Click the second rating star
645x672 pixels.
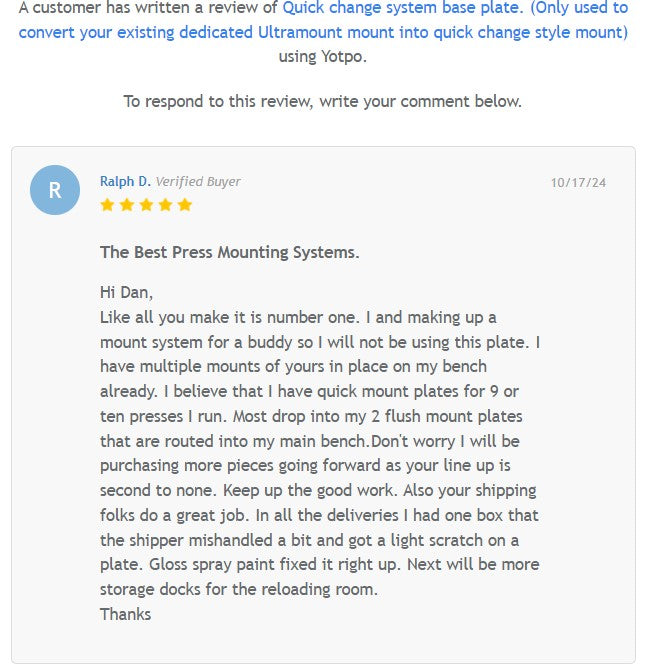point(127,205)
